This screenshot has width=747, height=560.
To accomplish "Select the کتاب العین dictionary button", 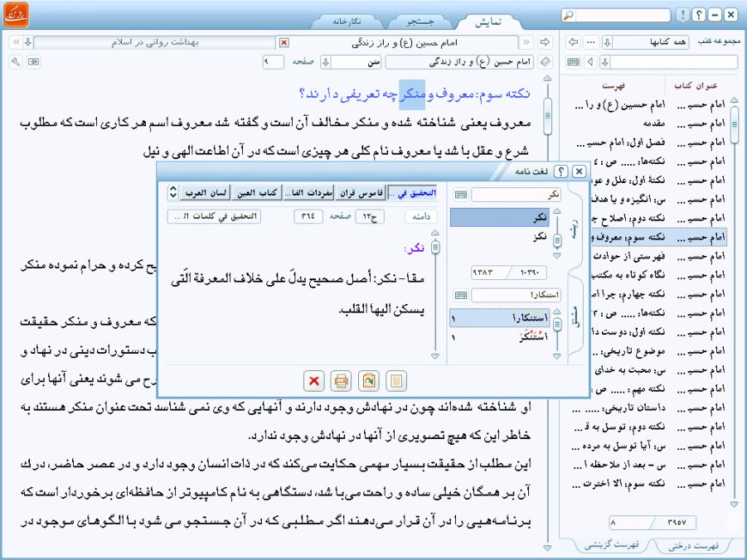I will coord(257,193).
